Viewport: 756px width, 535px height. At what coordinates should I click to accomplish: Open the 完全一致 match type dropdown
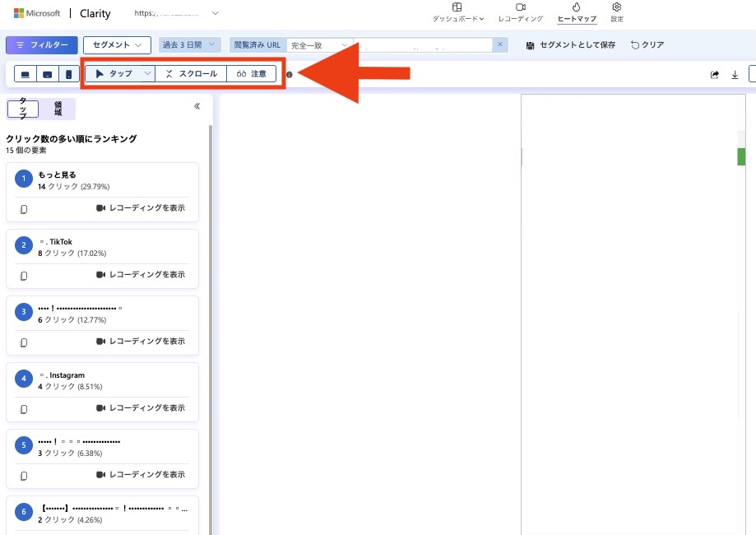coord(320,45)
